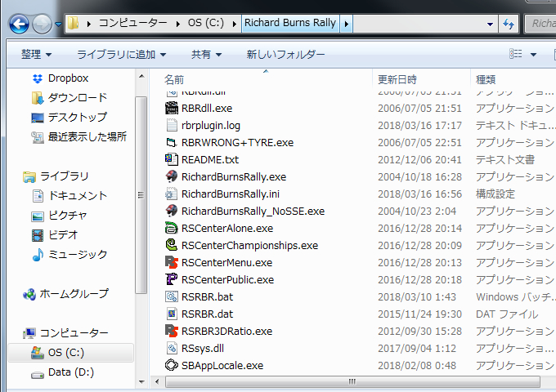The image size is (556, 392).
Task: Click the search box
Action: pos(540,24)
